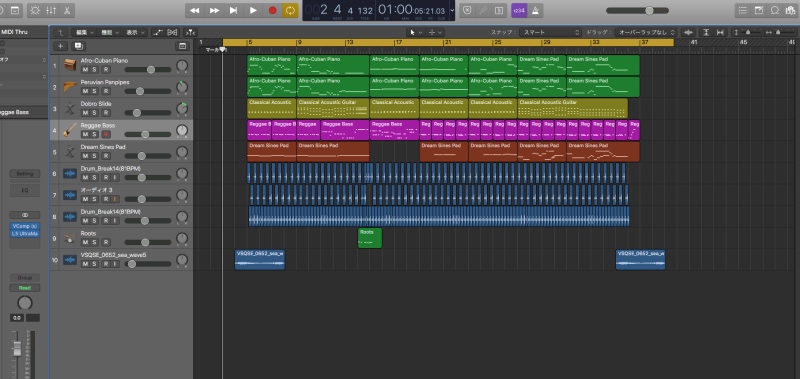Toggle the Metronome click button
800x379 pixels.
(x=535, y=10)
